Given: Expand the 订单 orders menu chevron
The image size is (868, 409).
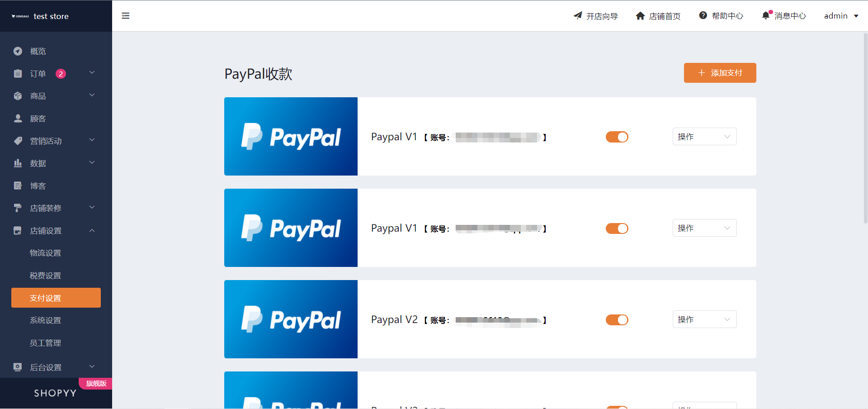Looking at the screenshot, I should [x=92, y=73].
